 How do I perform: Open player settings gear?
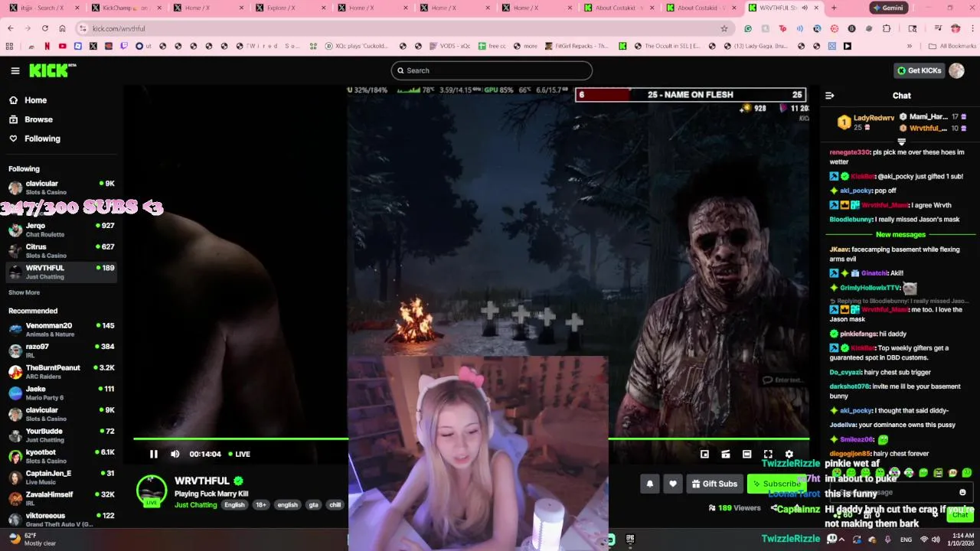[789, 454]
